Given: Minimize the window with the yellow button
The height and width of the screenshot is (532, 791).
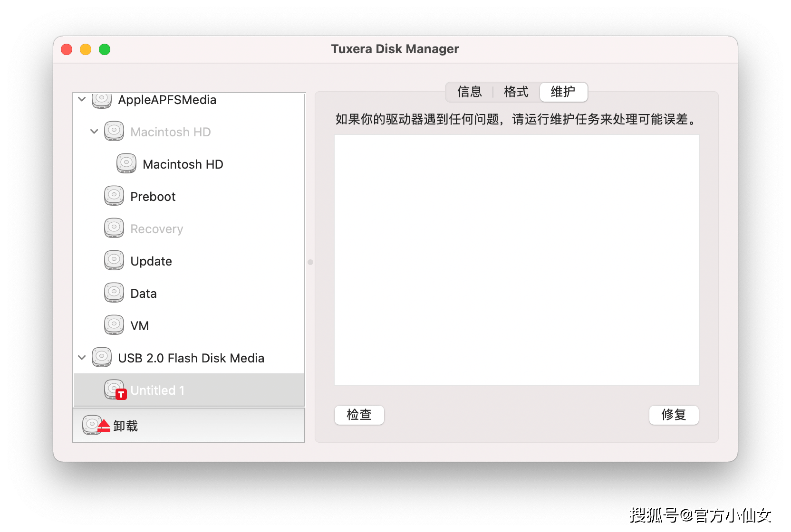Looking at the screenshot, I should click(86, 49).
